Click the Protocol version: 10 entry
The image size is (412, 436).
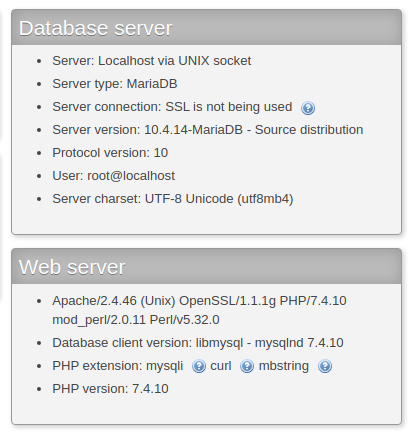pos(110,153)
